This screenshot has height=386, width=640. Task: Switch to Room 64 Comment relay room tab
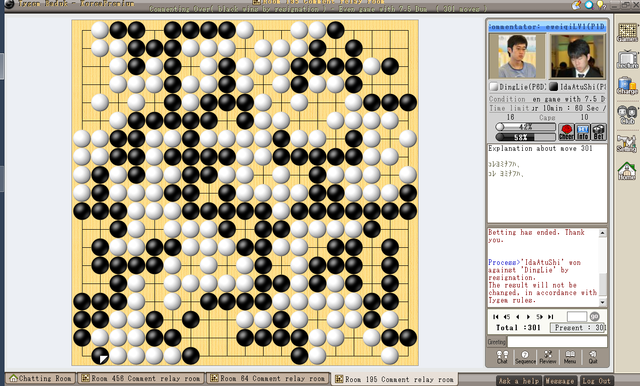coord(269,378)
